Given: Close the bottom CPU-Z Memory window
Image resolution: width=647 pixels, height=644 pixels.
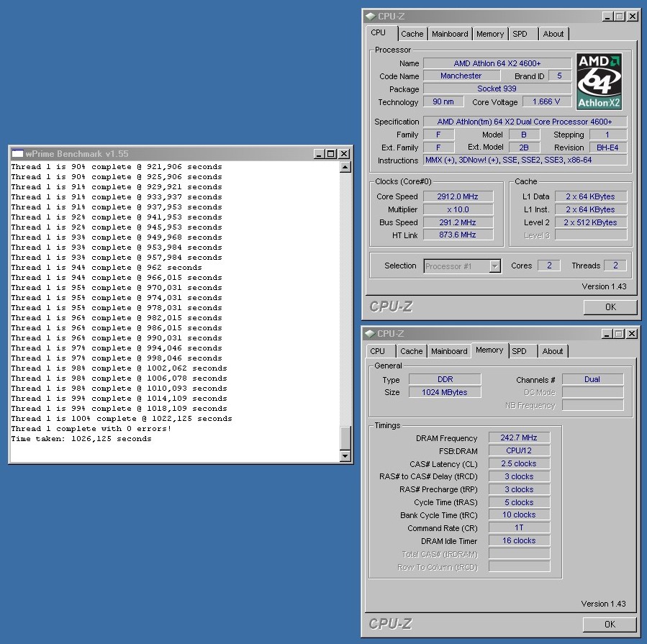Looking at the screenshot, I should (x=632, y=334).
